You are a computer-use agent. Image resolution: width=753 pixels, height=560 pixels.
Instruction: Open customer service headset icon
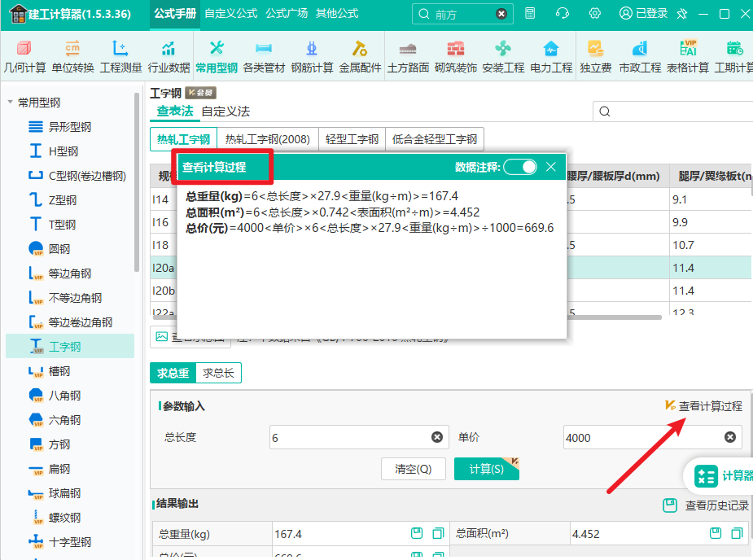pos(563,14)
